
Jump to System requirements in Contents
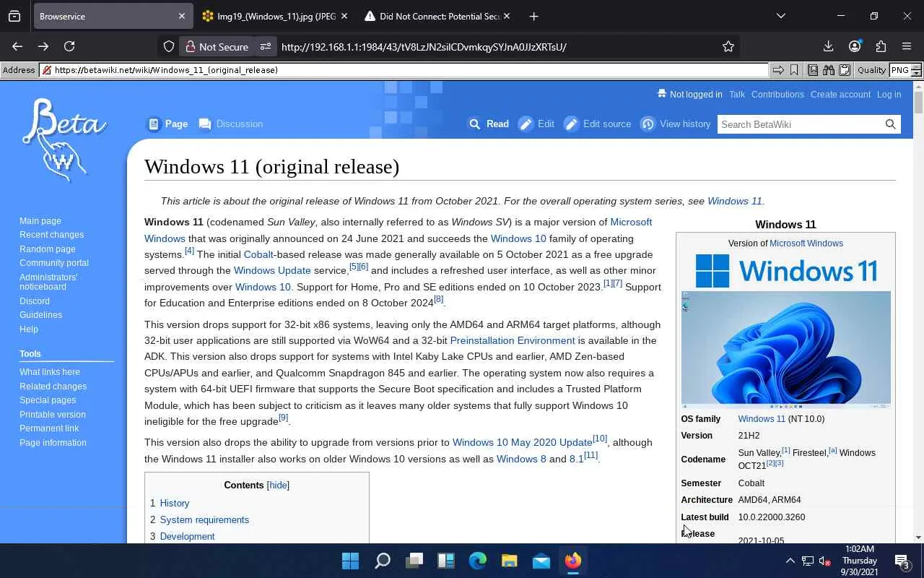coord(204,519)
